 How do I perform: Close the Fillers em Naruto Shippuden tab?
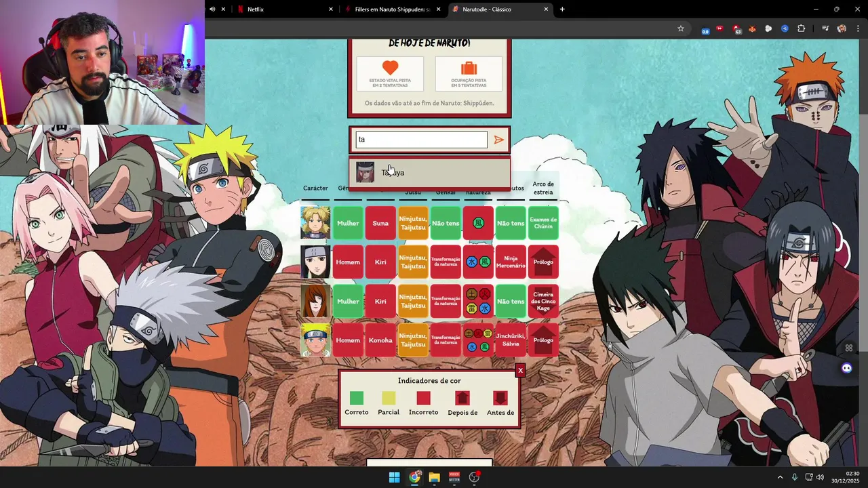click(x=439, y=9)
